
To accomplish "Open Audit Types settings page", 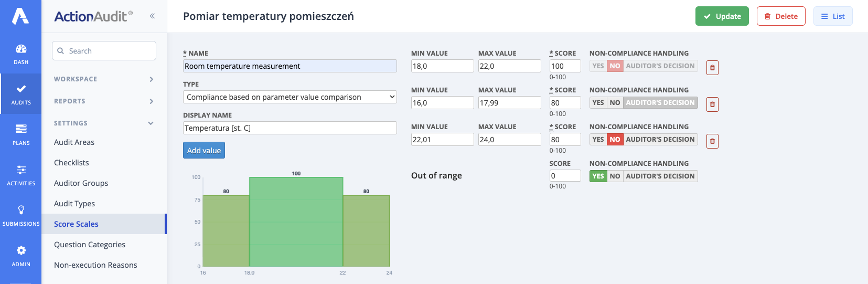I will tap(74, 204).
